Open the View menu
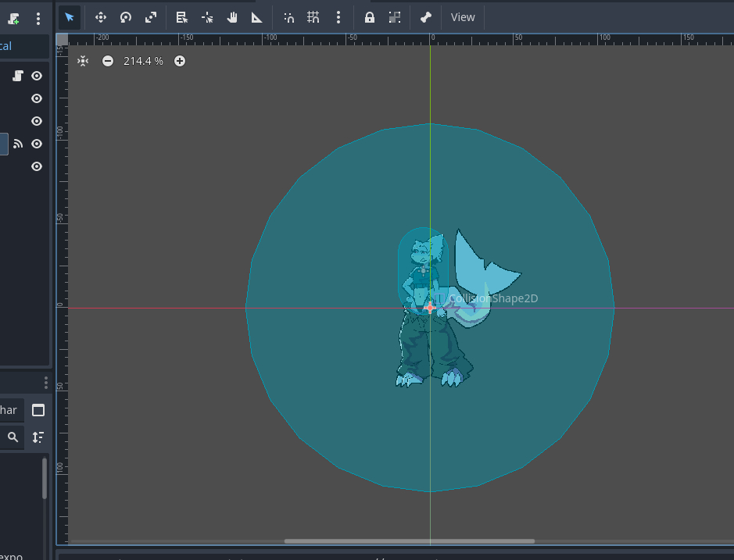The height and width of the screenshot is (560, 734). coord(463,17)
